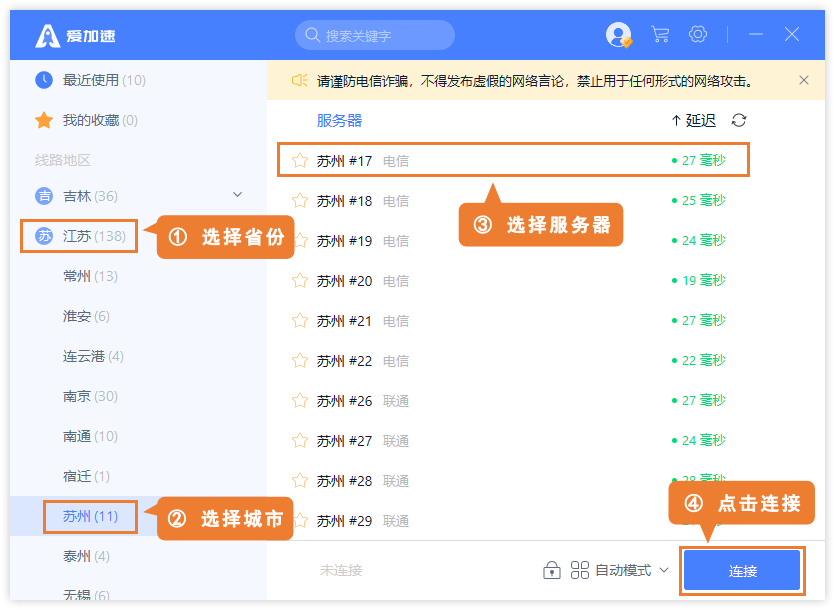This screenshot has width=835, height=610.
Task: Click the 搜索关键字 search field
Action: click(375, 35)
